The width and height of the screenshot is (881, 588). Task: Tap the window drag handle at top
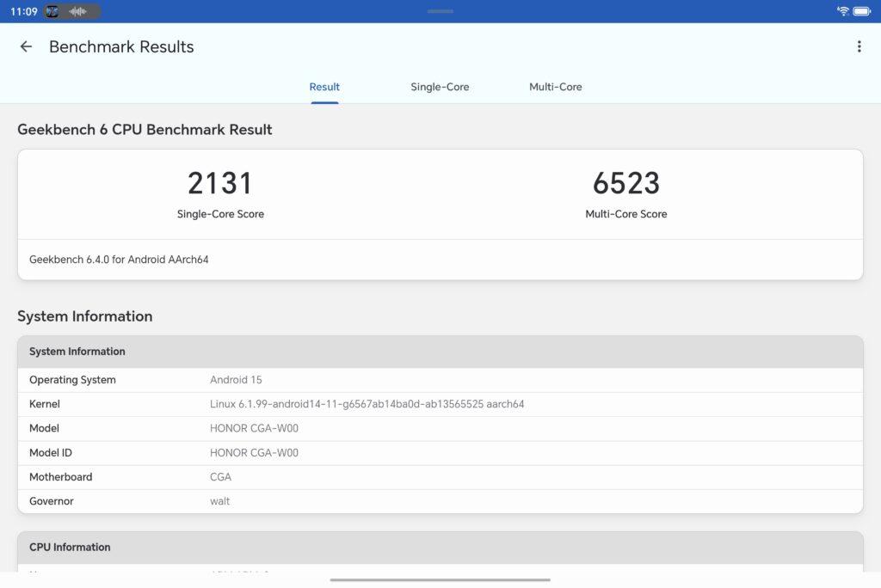440,11
